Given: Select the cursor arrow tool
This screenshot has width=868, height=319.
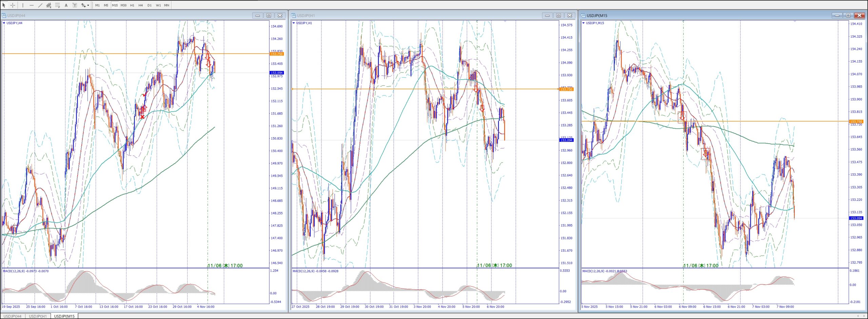Looking at the screenshot, I should 4,5.
